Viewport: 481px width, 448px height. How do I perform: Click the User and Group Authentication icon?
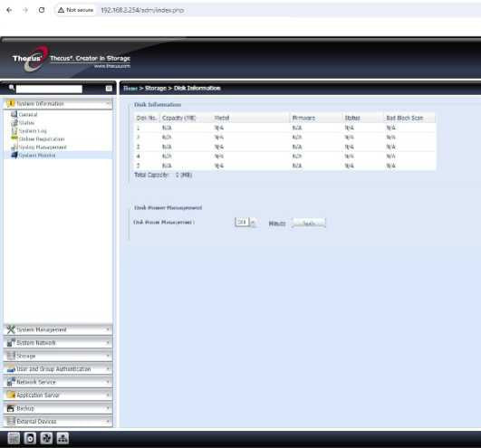point(11,369)
